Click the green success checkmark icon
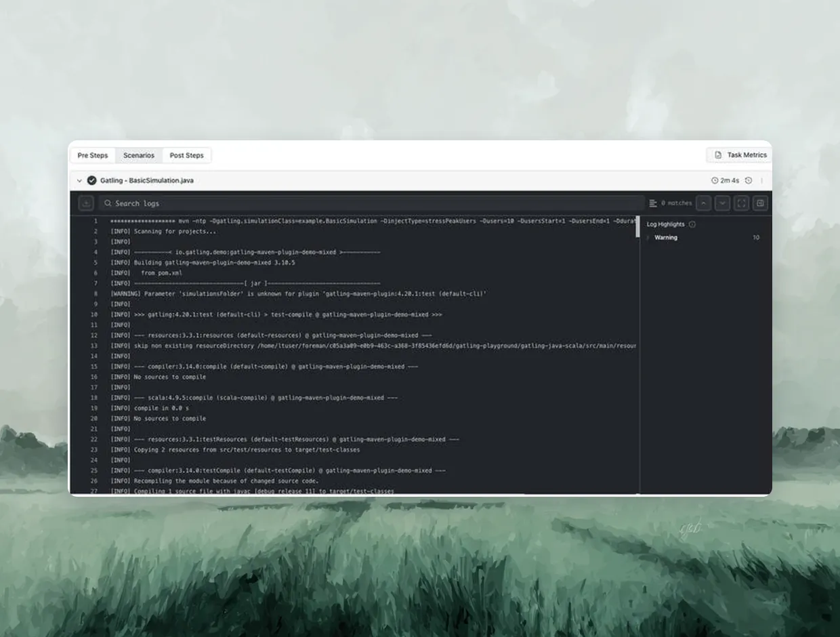The image size is (840, 637). coord(92,181)
